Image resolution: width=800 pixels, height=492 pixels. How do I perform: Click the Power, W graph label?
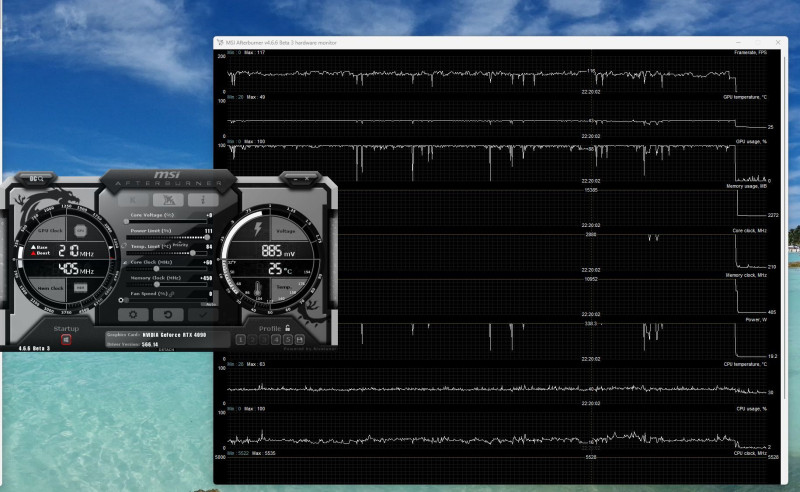coord(756,320)
